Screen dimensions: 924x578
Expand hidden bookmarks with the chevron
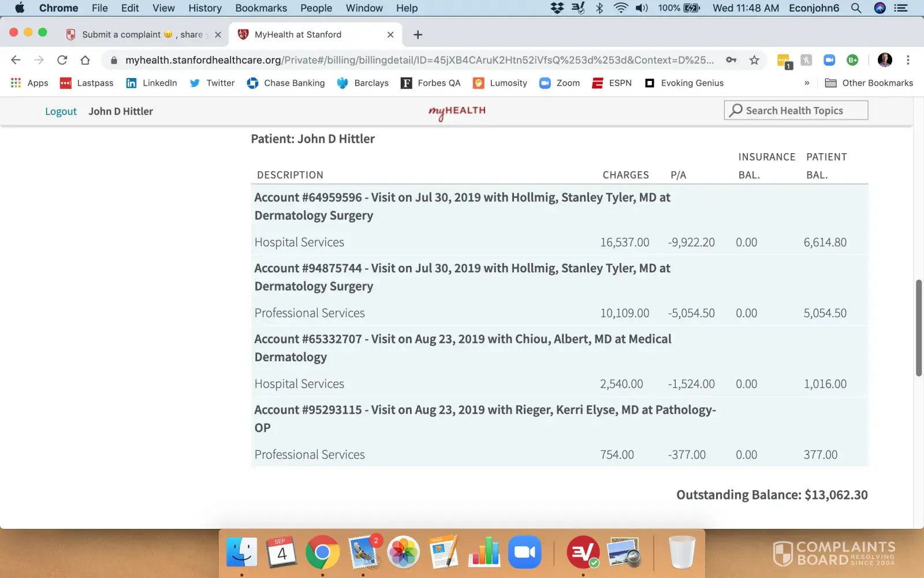[807, 83]
